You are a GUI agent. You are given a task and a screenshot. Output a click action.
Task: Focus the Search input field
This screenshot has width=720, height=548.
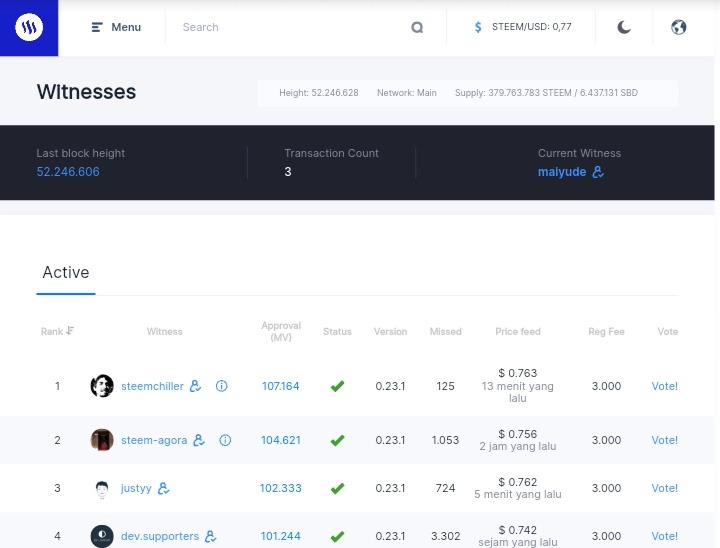(294, 28)
